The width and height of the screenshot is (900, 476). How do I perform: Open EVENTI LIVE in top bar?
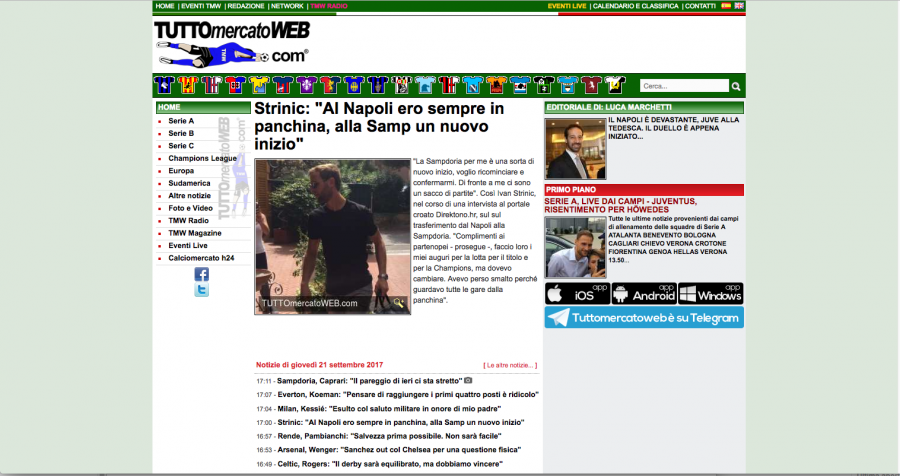pyautogui.click(x=567, y=6)
